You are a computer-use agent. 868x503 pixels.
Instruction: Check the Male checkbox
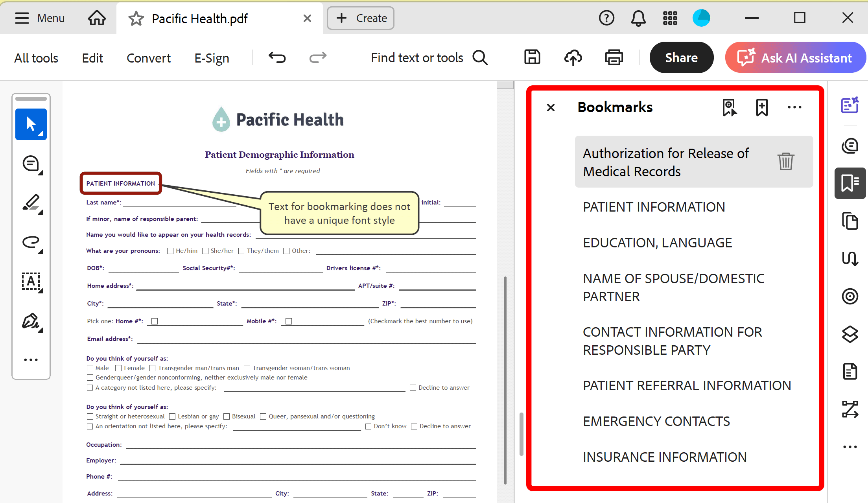(x=90, y=368)
